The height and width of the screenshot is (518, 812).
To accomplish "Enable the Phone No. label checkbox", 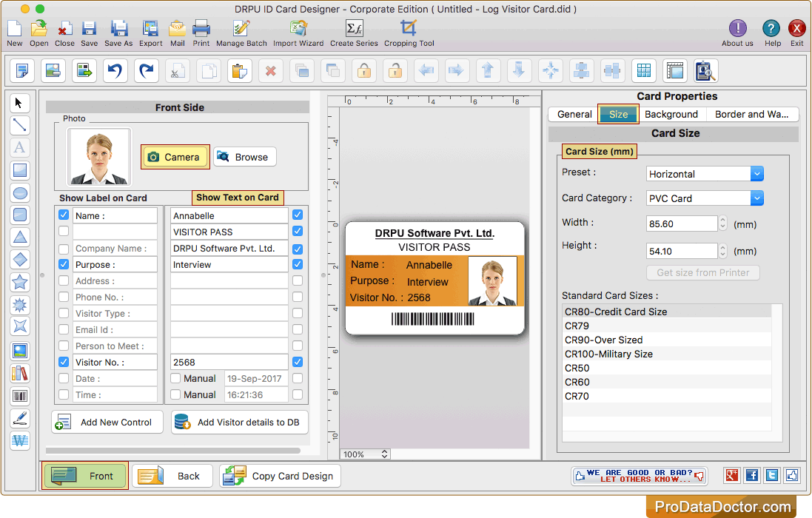I will 64,297.
